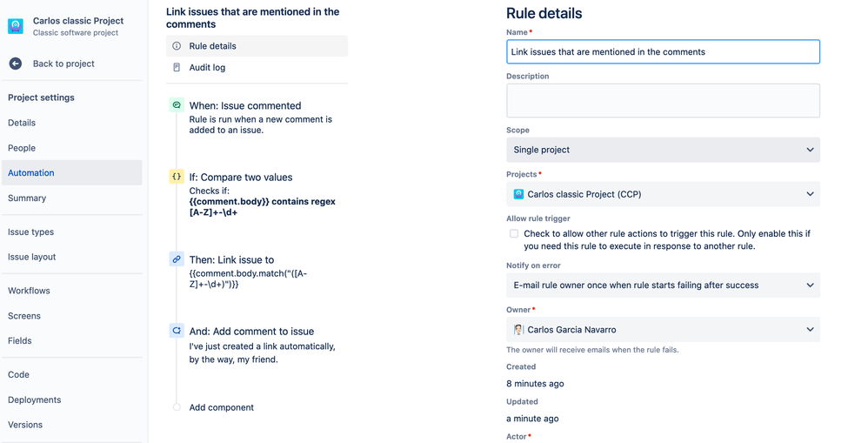868x443 pixels.
Task: Click the Audit log document icon
Action: click(177, 68)
